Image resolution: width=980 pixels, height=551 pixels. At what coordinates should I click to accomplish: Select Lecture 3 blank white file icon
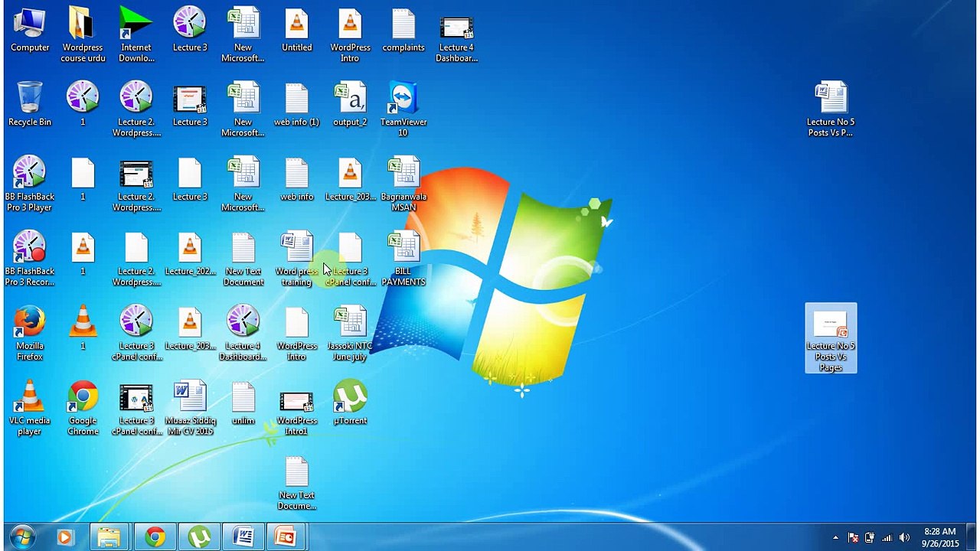190,180
